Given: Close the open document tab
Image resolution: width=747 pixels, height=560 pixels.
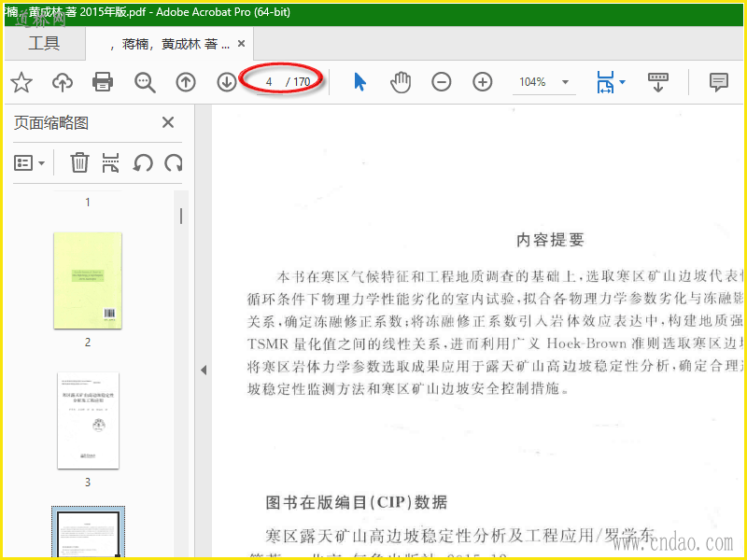Looking at the screenshot, I should (242, 43).
